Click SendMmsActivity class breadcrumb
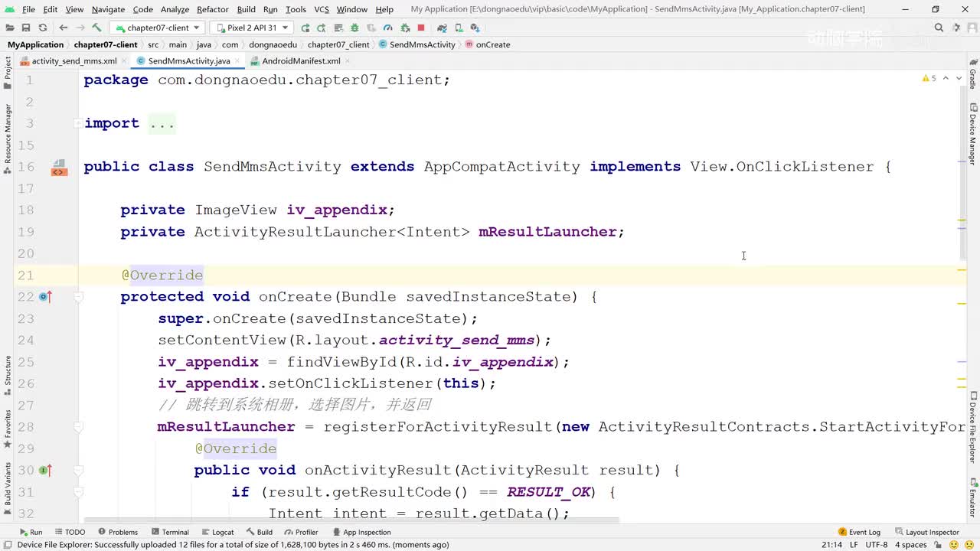This screenshot has width=980, height=551. tap(417, 44)
